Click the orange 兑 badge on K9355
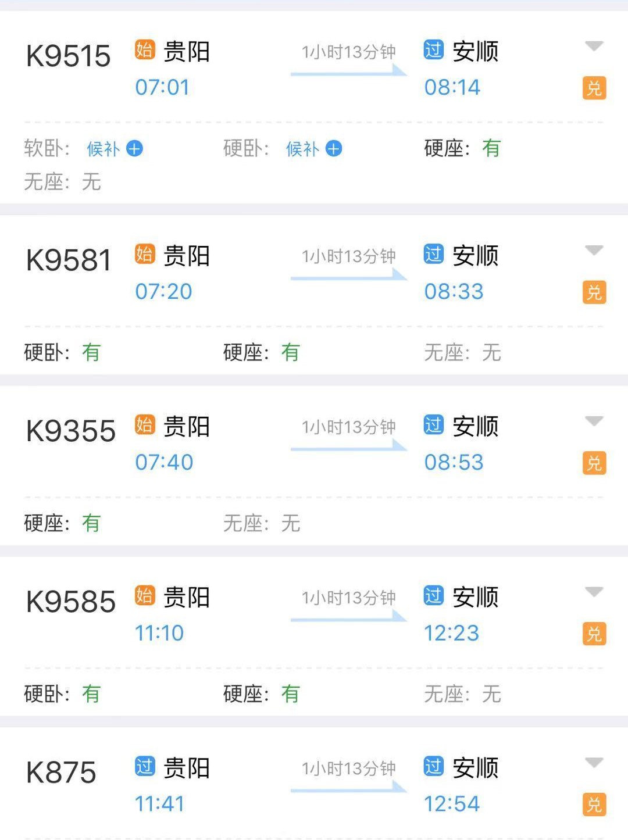628x840 pixels. coord(594,463)
